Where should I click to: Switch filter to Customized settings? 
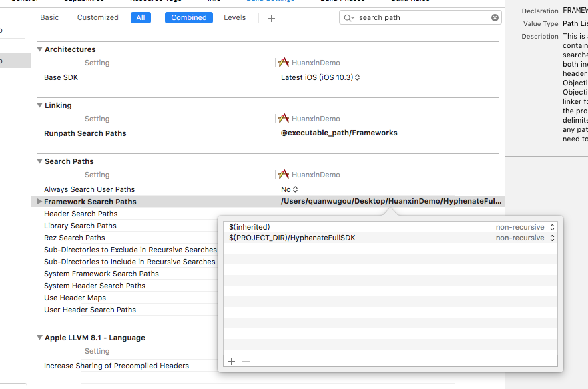point(98,17)
